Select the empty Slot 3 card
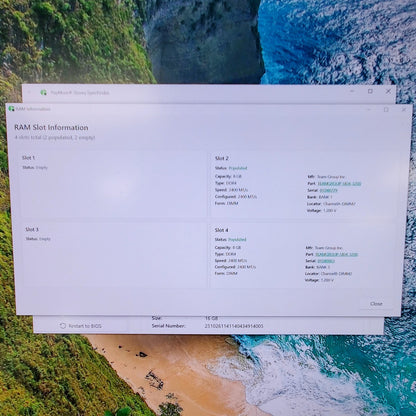Image resolution: width=416 pixels, height=416 pixels. (115, 255)
